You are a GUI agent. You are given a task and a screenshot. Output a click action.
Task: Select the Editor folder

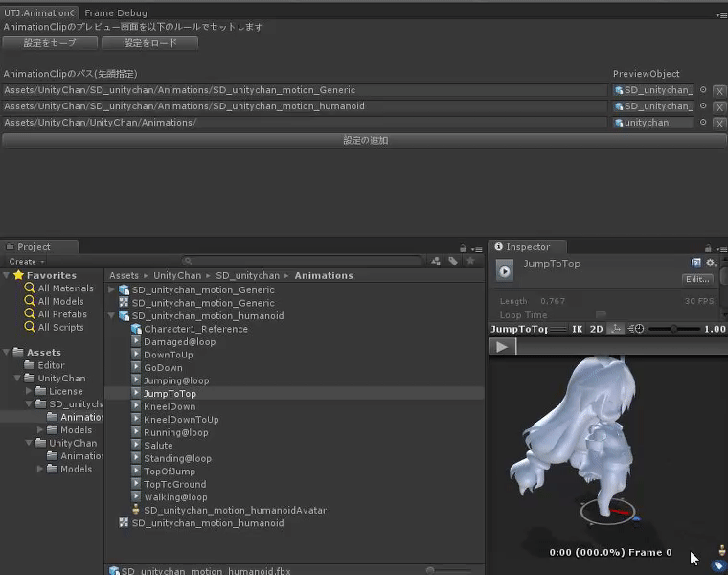tap(51, 365)
